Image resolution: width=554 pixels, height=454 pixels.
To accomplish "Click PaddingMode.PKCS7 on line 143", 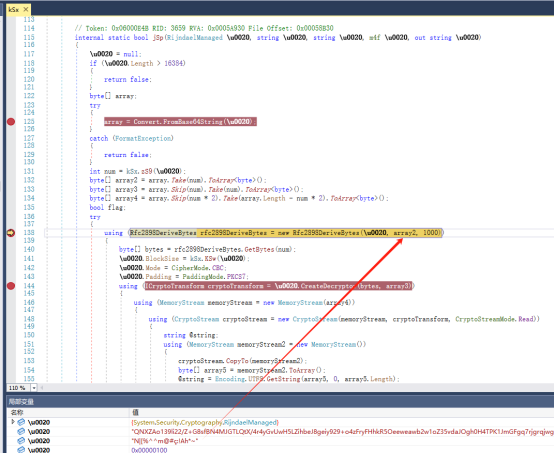I will click(x=216, y=277).
